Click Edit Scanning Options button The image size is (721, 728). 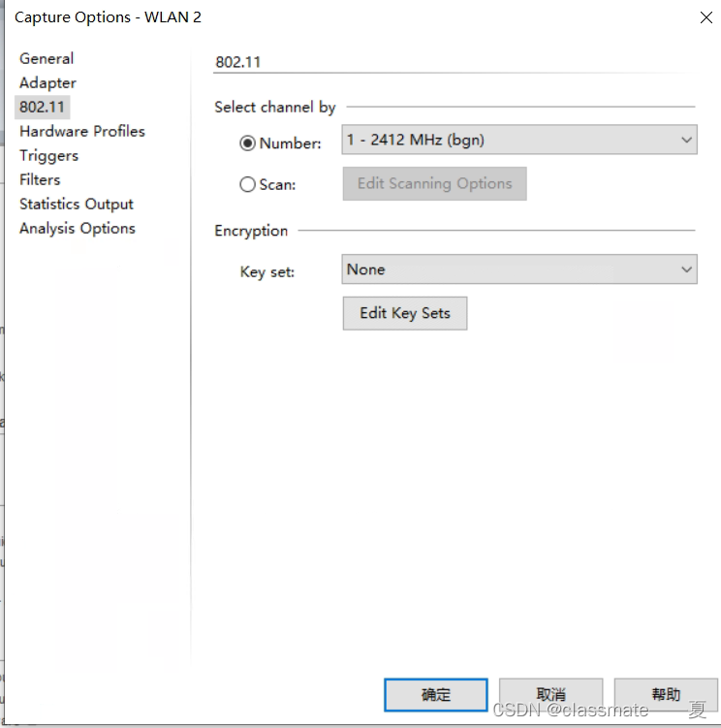coord(434,183)
